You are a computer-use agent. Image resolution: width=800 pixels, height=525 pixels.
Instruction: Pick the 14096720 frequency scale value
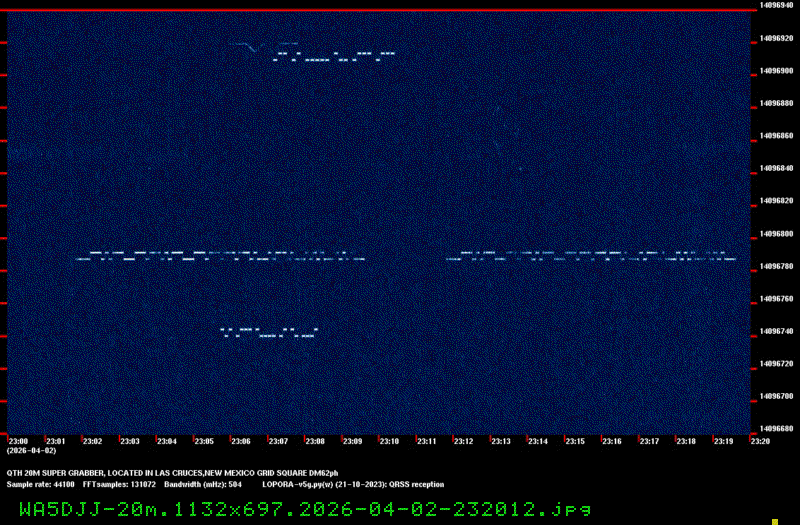pos(777,364)
